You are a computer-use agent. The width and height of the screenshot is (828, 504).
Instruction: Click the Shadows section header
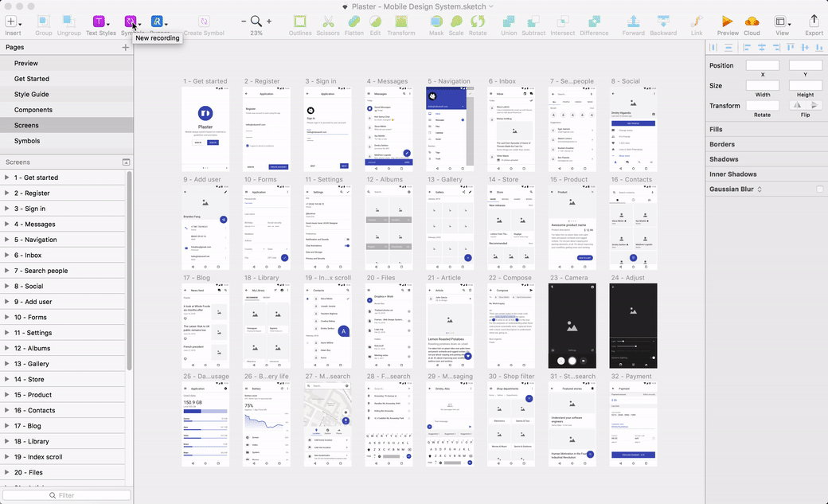coord(724,159)
